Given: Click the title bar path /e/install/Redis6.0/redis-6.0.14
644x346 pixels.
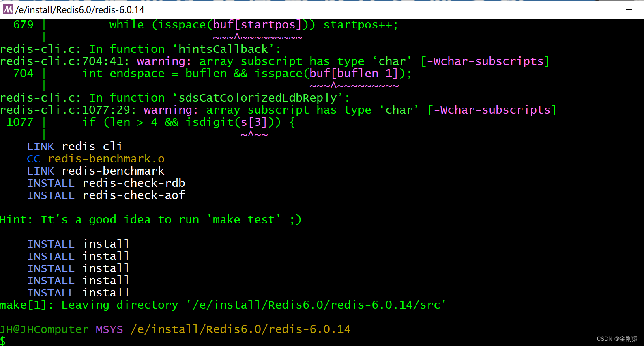Looking at the screenshot, I should coord(80,9).
